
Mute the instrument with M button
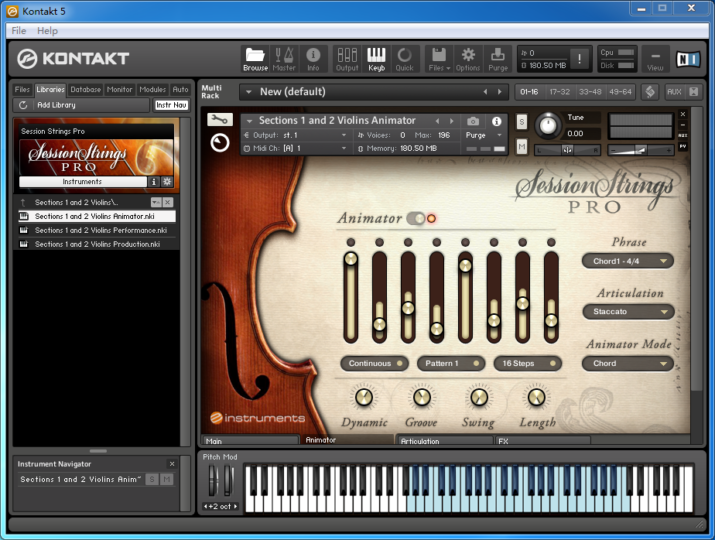click(522, 147)
